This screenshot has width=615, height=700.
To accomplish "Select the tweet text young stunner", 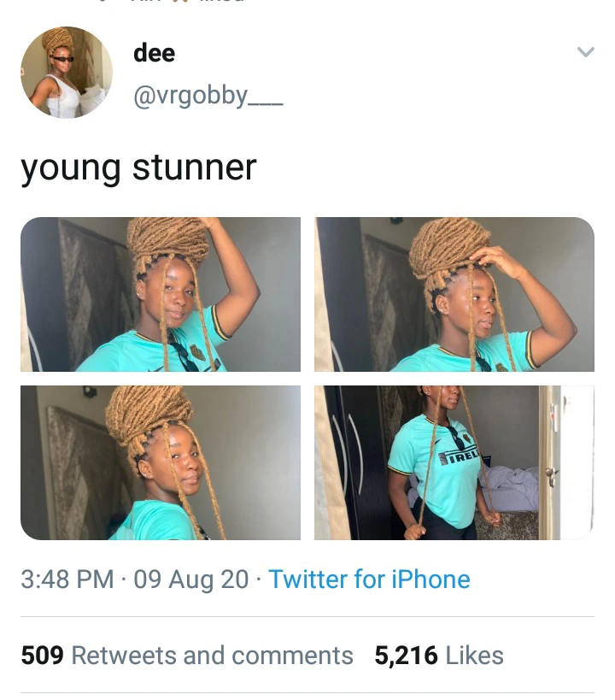I will point(138,168).
